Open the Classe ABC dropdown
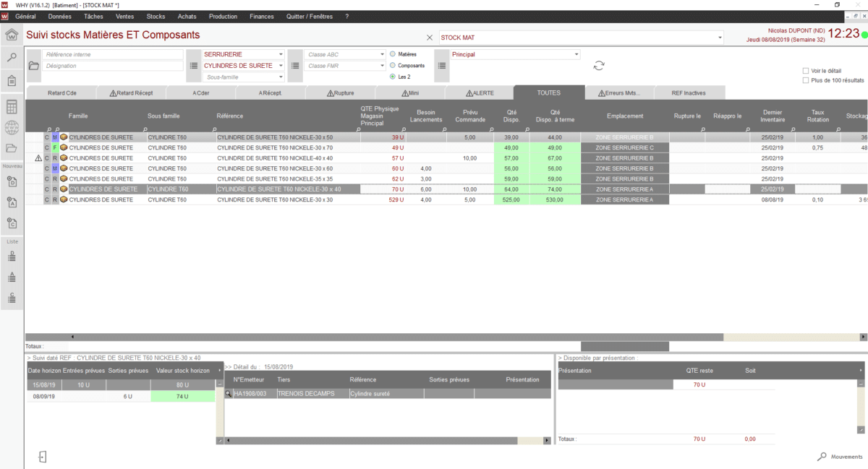This screenshot has height=469, width=868. tap(383, 54)
